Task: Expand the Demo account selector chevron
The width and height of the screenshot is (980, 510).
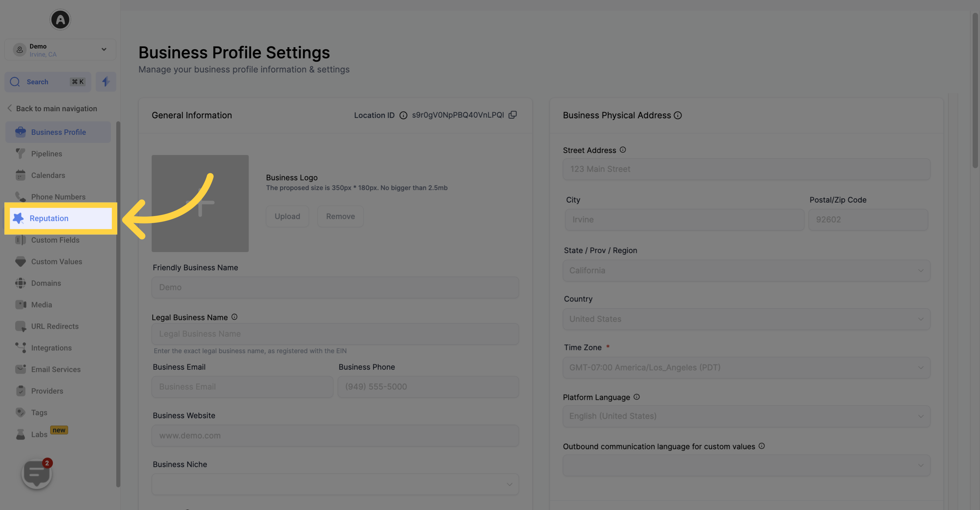Action: [104, 49]
